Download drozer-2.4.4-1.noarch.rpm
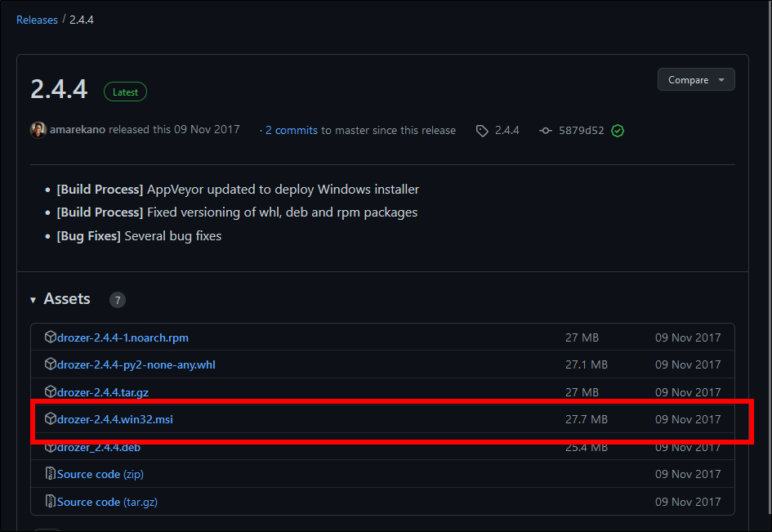 pyautogui.click(x=123, y=338)
